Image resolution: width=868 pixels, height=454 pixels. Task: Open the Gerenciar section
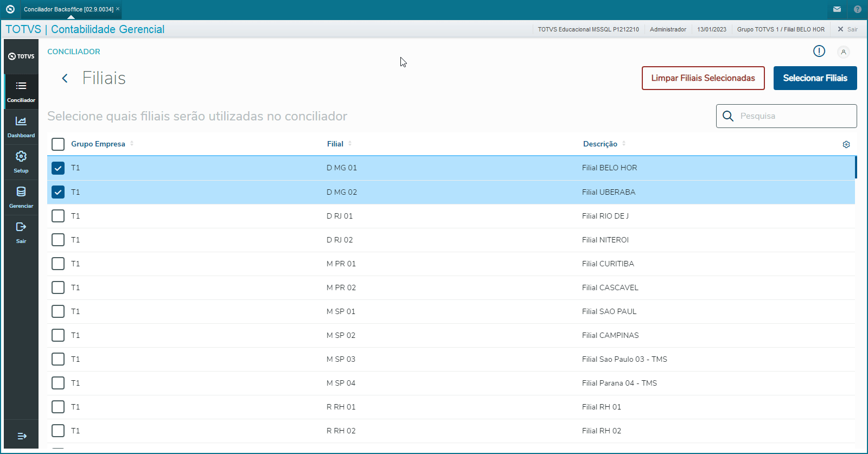(x=21, y=197)
